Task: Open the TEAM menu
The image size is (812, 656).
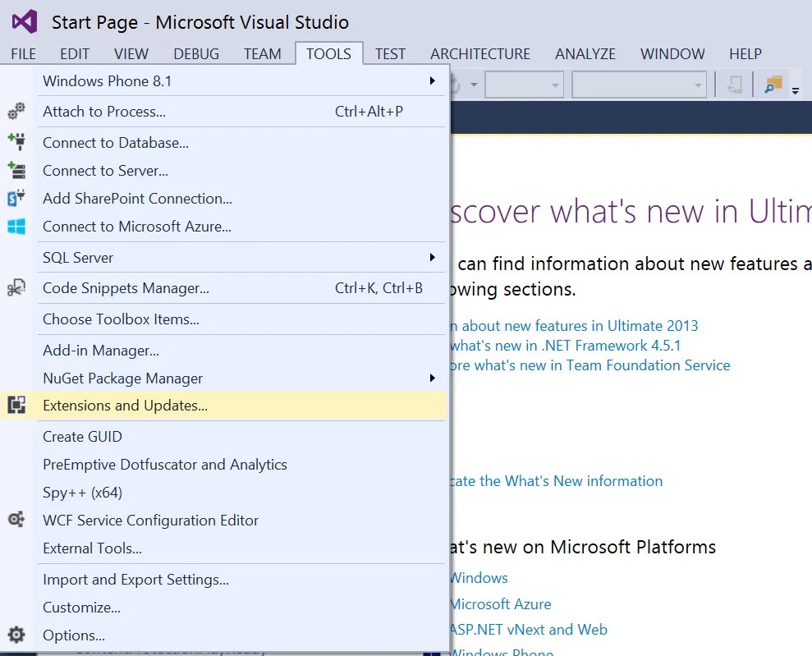Action: (263, 54)
